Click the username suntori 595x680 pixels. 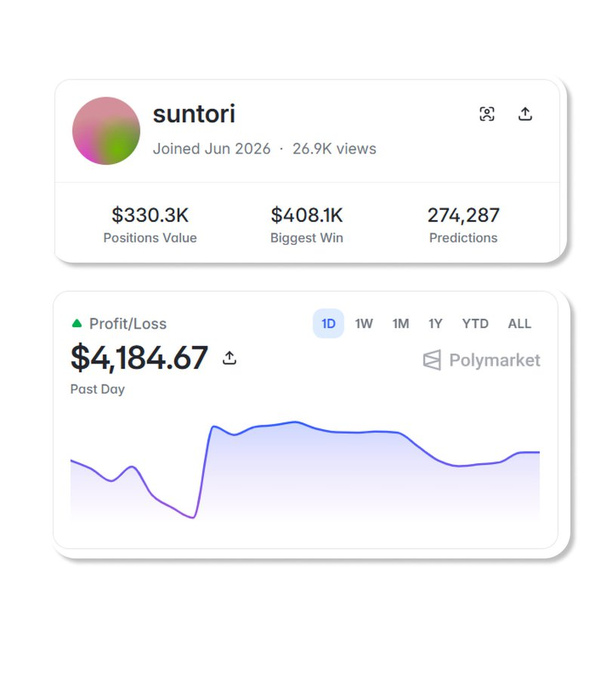pos(194,114)
